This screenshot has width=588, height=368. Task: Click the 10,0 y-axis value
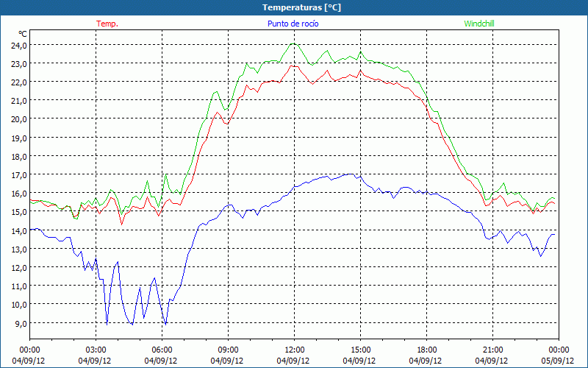pyautogui.click(x=20, y=305)
